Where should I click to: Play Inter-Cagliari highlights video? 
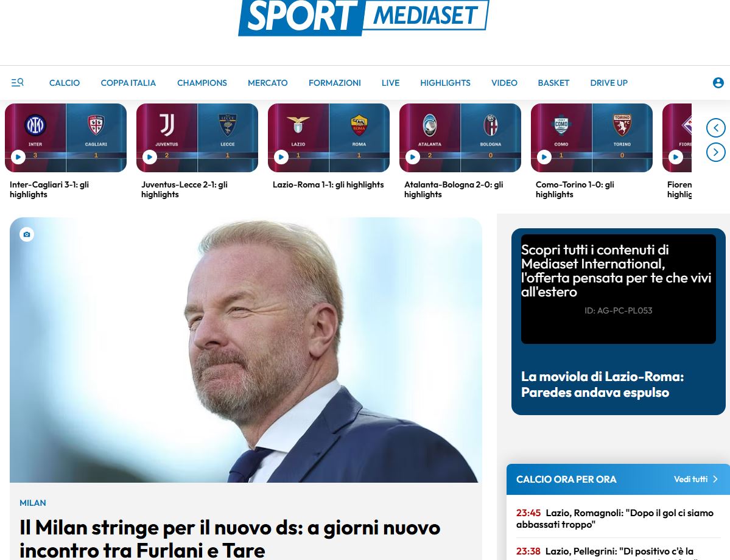pos(18,157)
